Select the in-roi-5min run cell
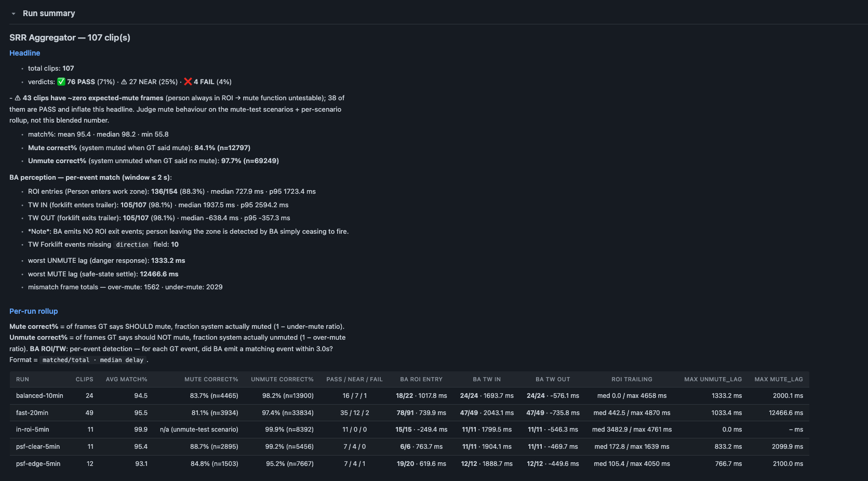This screenshot has height=481, width=868. (x=33, y=430)
